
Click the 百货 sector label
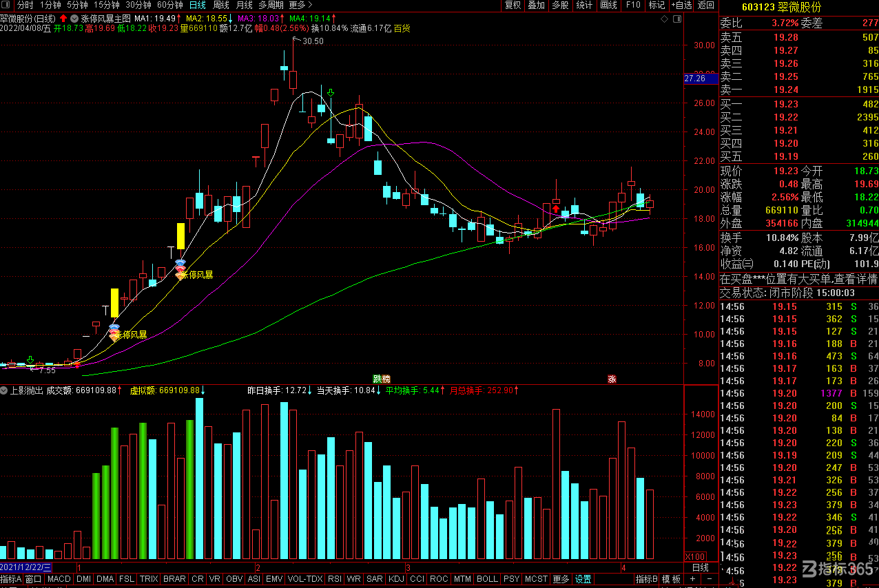(x=402, y=29)
